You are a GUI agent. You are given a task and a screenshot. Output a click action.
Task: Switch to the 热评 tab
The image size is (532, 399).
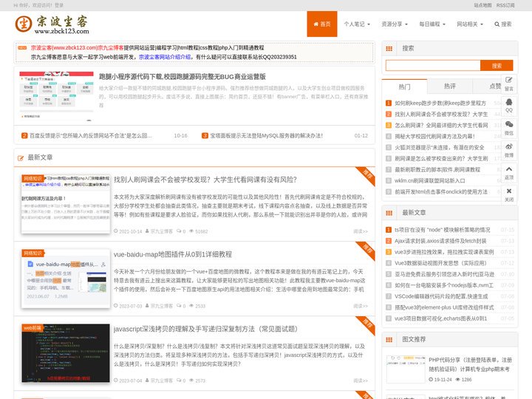pyautogui.click(x=449, y=86)
